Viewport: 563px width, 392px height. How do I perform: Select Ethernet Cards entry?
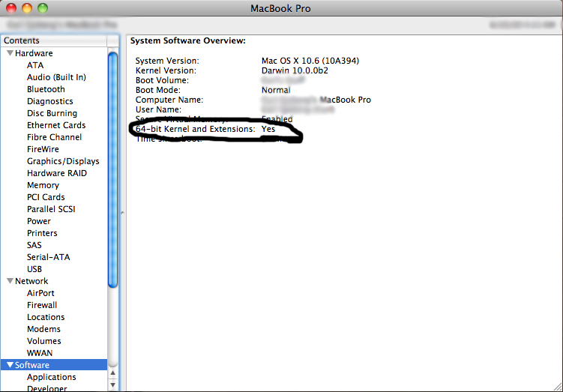(x=56, y=125)
